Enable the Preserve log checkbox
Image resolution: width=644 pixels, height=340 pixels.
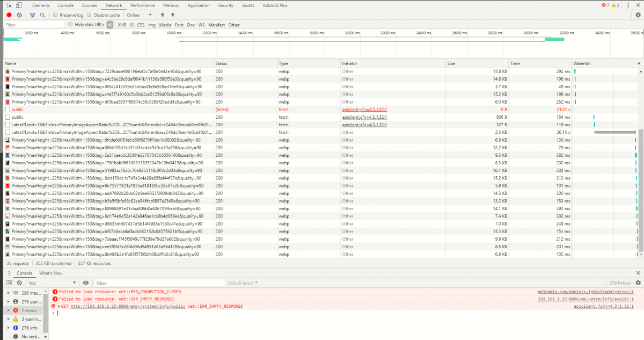coord(56,15)
